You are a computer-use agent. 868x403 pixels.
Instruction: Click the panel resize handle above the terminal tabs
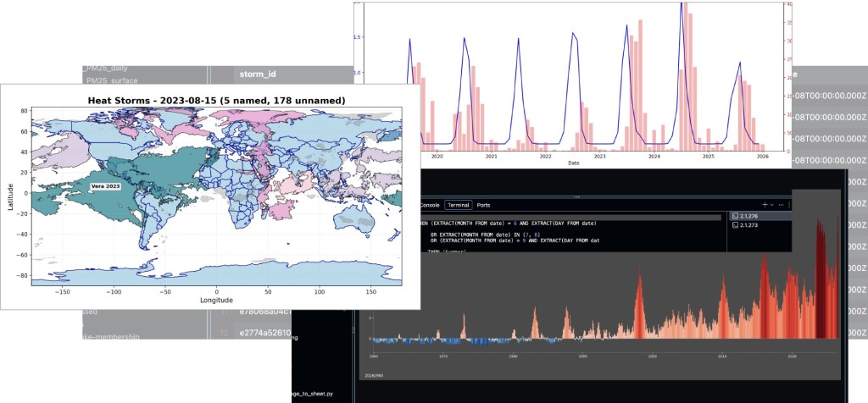pos(576,196)
